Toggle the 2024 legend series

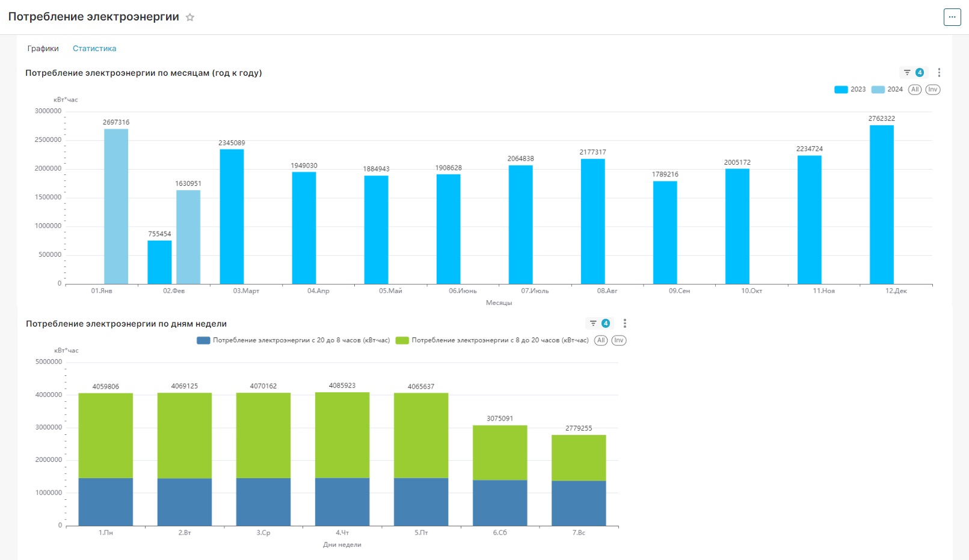coord(887,90)
